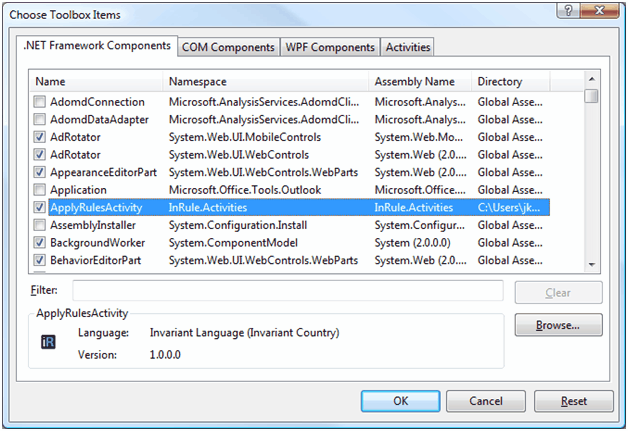Switch to the COM Components tab

tap(229, 47)
